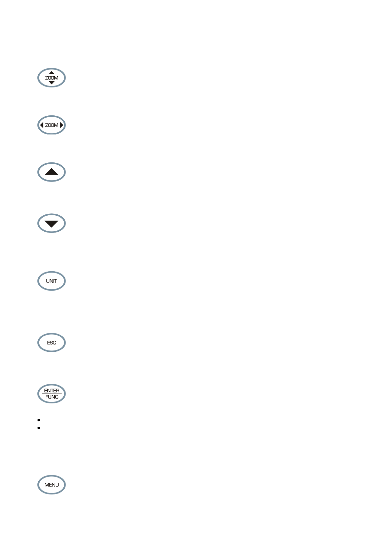
Task: Click the solid down-triangle oval button
Action: coord(52,223)
